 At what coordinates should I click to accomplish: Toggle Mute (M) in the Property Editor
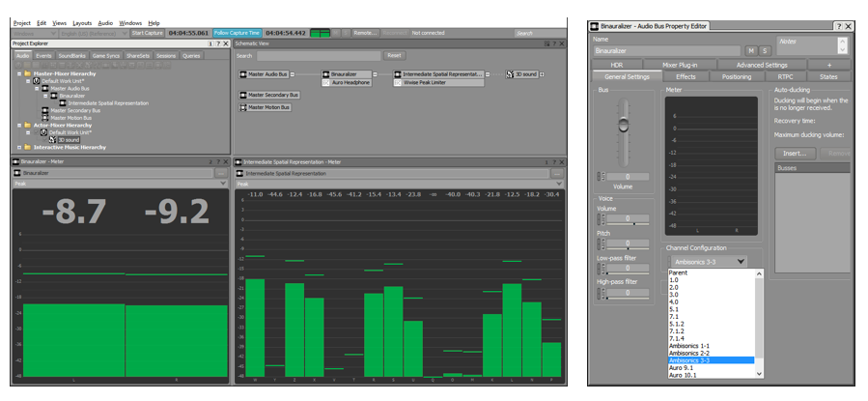coord(751,50)
